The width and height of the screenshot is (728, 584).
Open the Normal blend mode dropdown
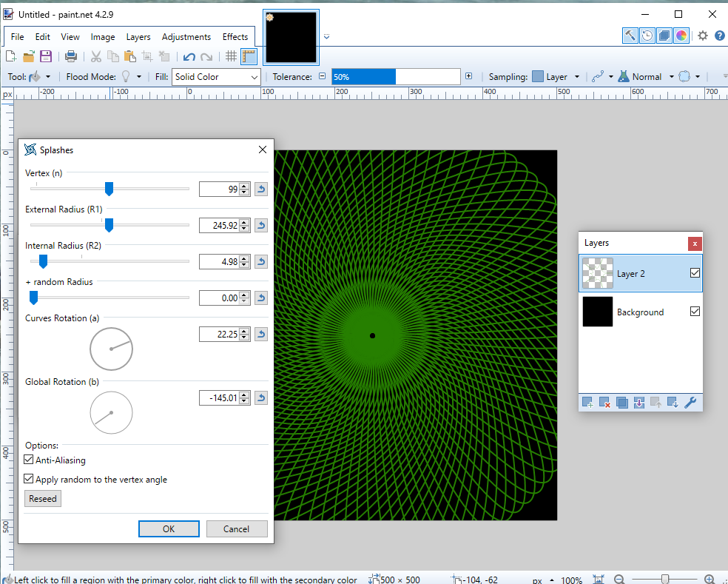(647, 77)
